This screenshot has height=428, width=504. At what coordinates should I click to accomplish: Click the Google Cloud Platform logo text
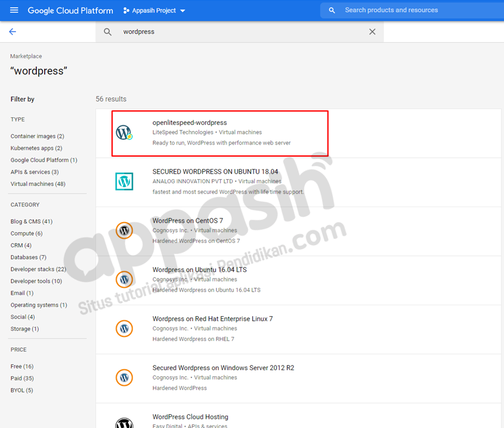pos(70,11)
